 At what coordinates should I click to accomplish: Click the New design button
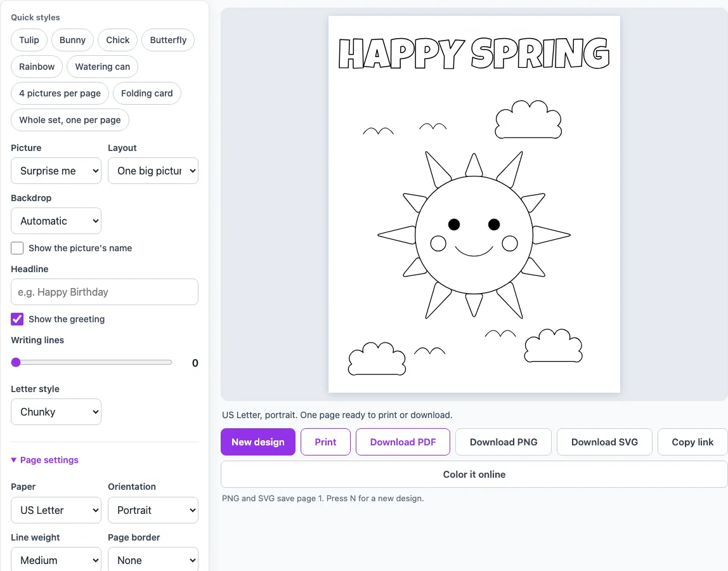(x=258, y=442)
